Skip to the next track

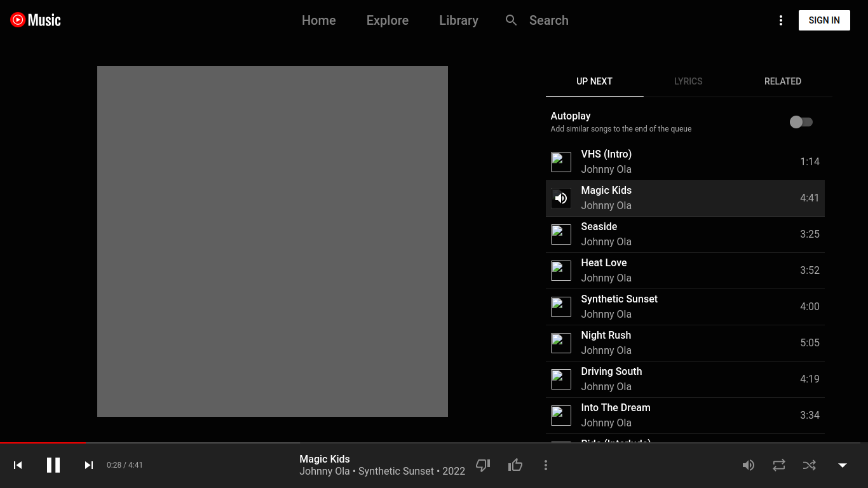[x=89, y=465]
